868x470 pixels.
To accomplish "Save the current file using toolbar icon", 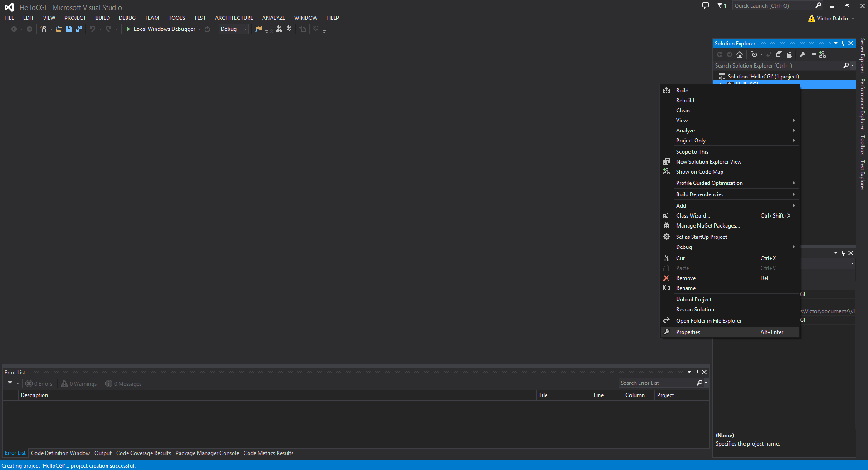I will click(69, 29).
